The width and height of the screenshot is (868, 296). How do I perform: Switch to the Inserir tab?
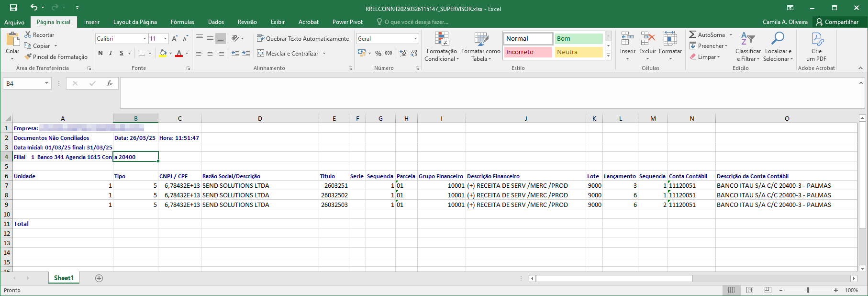coord(92,22)
